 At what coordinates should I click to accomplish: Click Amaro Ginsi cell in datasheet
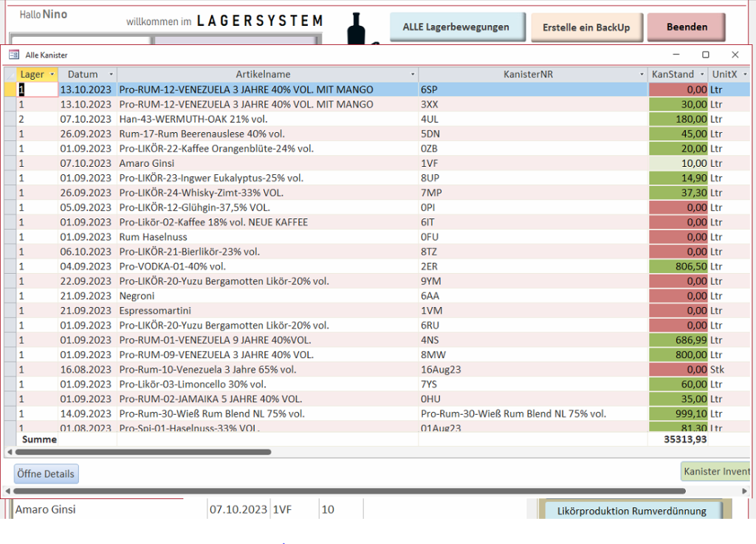coord(267,163)
